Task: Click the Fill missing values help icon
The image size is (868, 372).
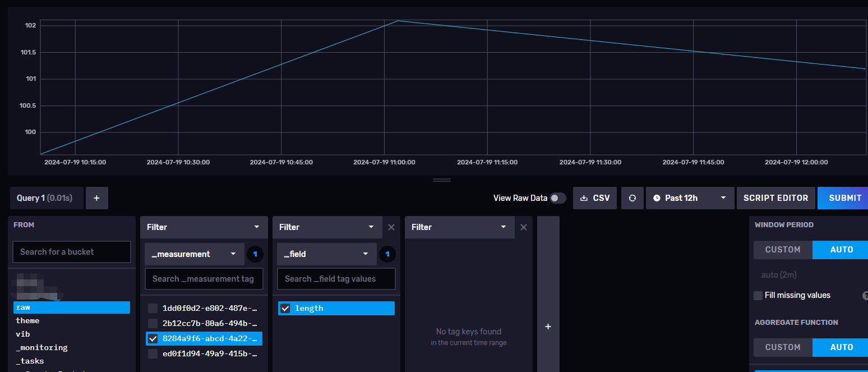Action: click(x=865, y=296)
